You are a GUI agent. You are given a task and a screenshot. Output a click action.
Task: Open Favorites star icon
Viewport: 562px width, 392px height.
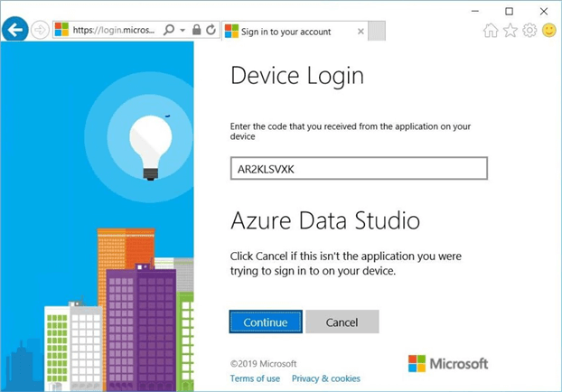pyautogui.click(x=510, y=30)
